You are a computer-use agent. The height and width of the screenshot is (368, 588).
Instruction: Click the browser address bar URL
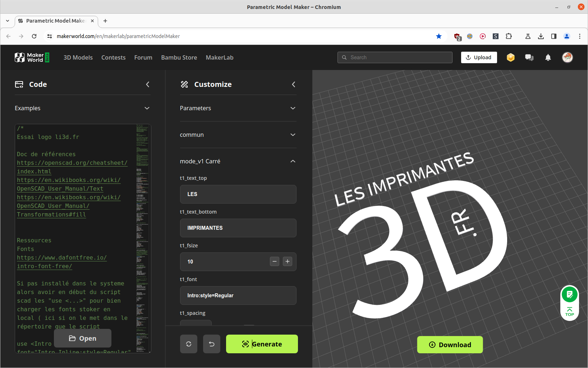(x=118, y=36)
